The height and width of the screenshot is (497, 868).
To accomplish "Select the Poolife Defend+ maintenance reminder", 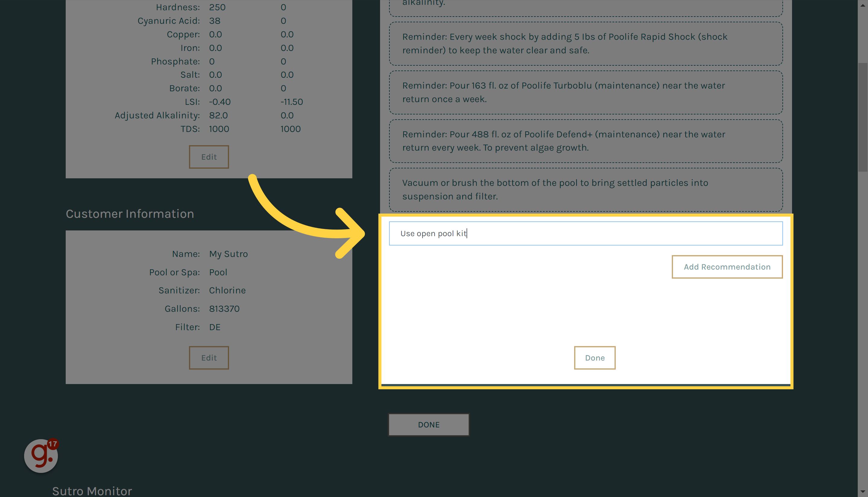I will tap(585, 141).
